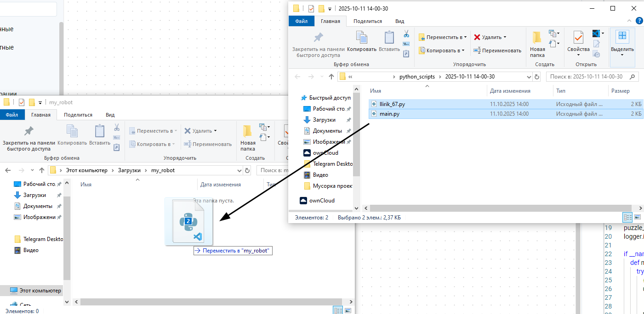Click Cut scissors icon in 2025-10-11 window
The image size is (644, 314).
(x=406, y=34)
